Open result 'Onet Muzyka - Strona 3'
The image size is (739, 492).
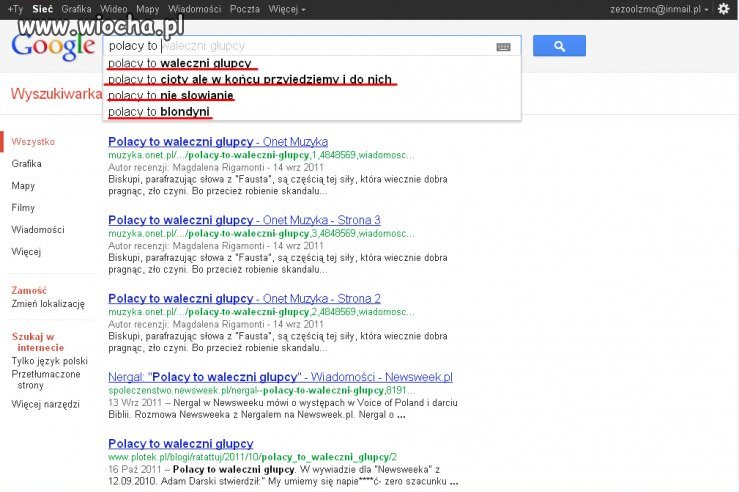tap(244, 220)
